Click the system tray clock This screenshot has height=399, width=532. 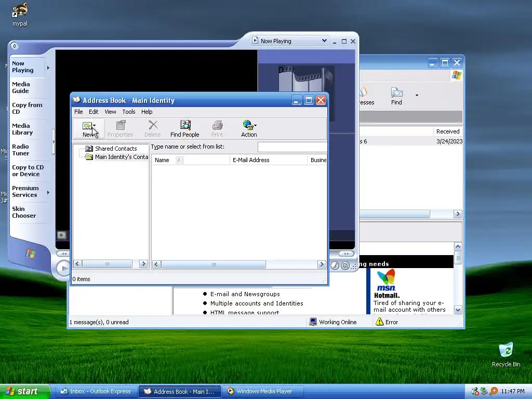point(513,391)
